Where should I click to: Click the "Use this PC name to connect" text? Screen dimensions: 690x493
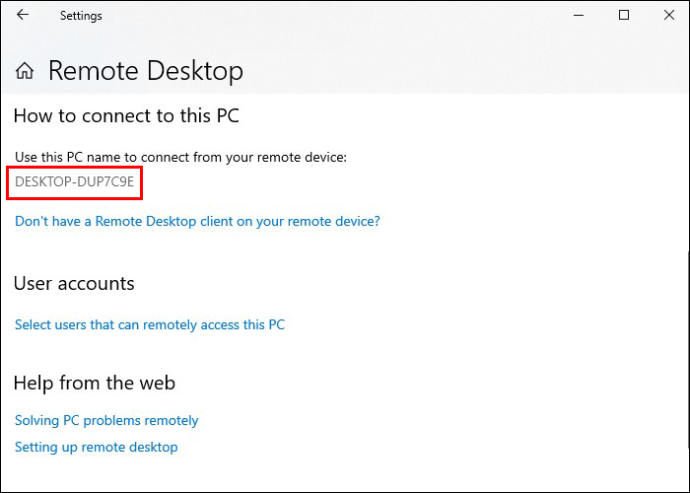tap(181, 157)
